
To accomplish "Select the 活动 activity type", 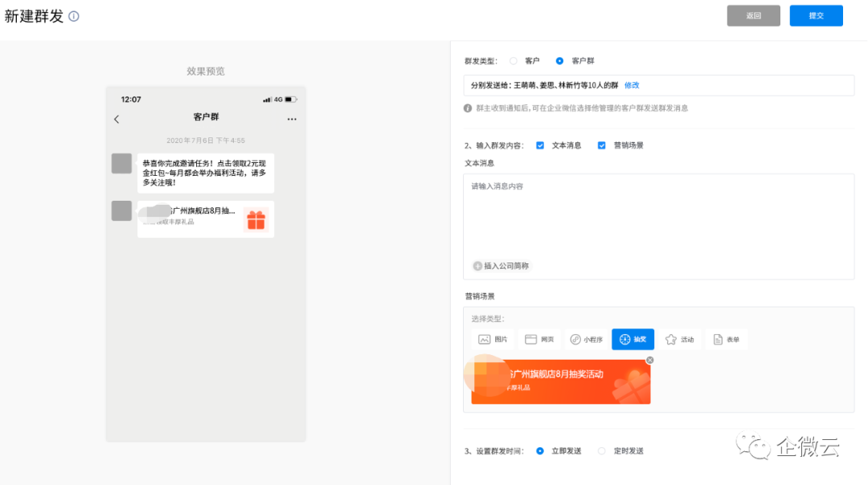I will [x=679, y=340].
